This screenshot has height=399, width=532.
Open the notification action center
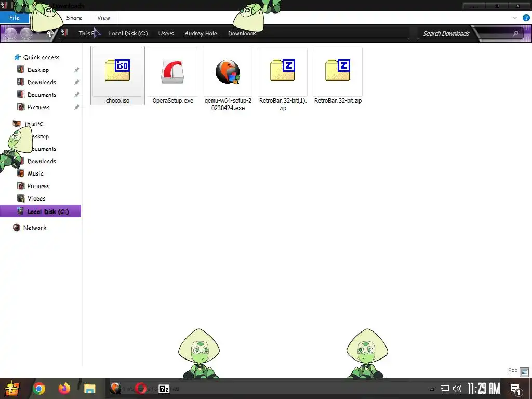(x=516, y=389)
